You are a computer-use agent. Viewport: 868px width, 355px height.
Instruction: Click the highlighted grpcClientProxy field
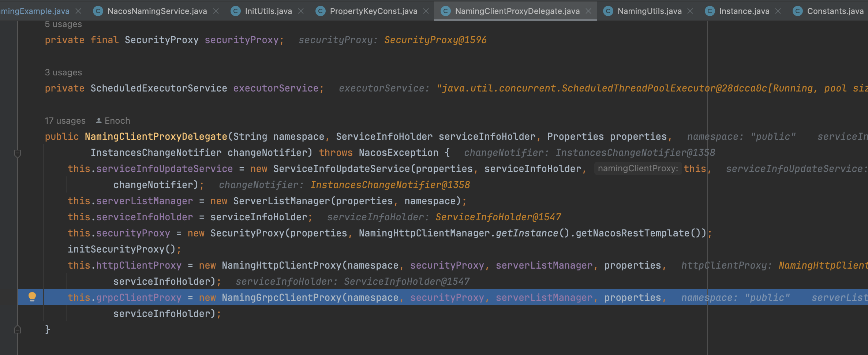coord(139,298)
